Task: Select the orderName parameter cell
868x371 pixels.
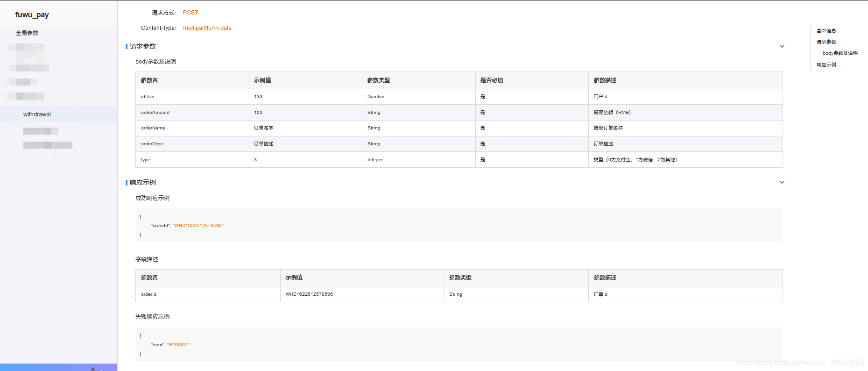Action: 192,128
